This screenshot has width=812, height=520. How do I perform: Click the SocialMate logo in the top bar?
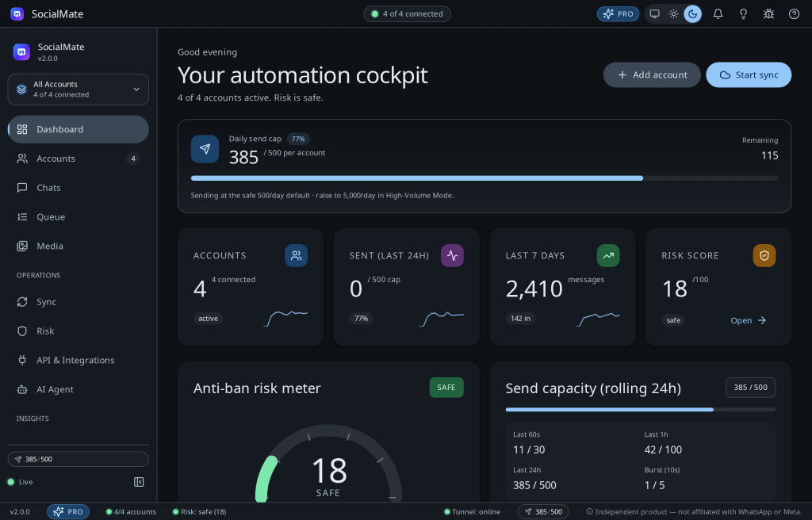17,14
